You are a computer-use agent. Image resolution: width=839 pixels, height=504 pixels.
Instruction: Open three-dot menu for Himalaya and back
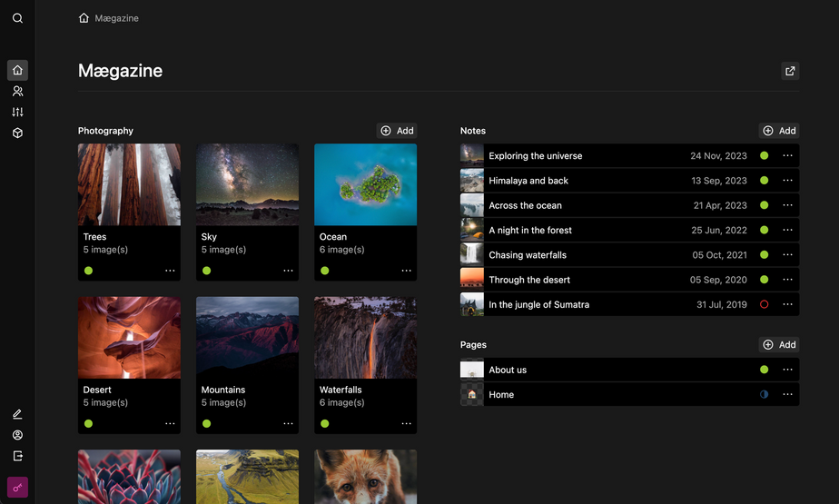(x=787, y=181)
